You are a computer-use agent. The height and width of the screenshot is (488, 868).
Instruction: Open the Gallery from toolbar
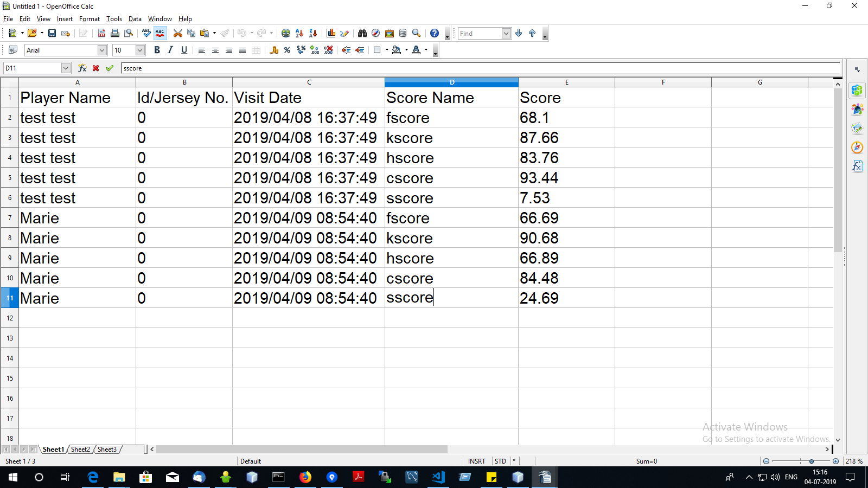pyautogui.click(x=389, y=33)
